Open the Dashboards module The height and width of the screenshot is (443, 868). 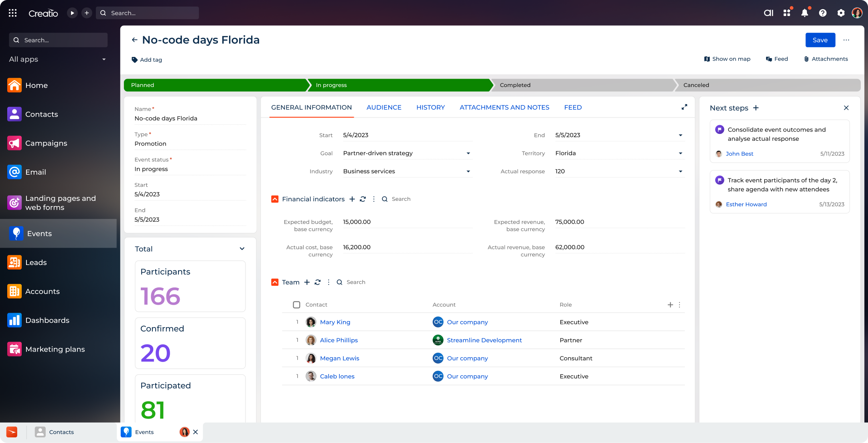[x=47, y=320]
